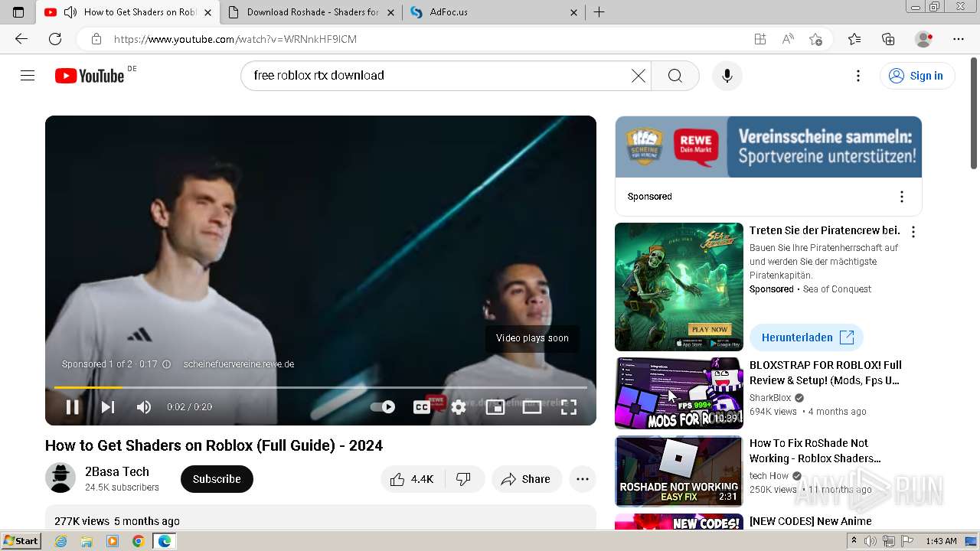Open the SharkBlox channel name
Screen dimensions: 980x551
click(770, 398)
